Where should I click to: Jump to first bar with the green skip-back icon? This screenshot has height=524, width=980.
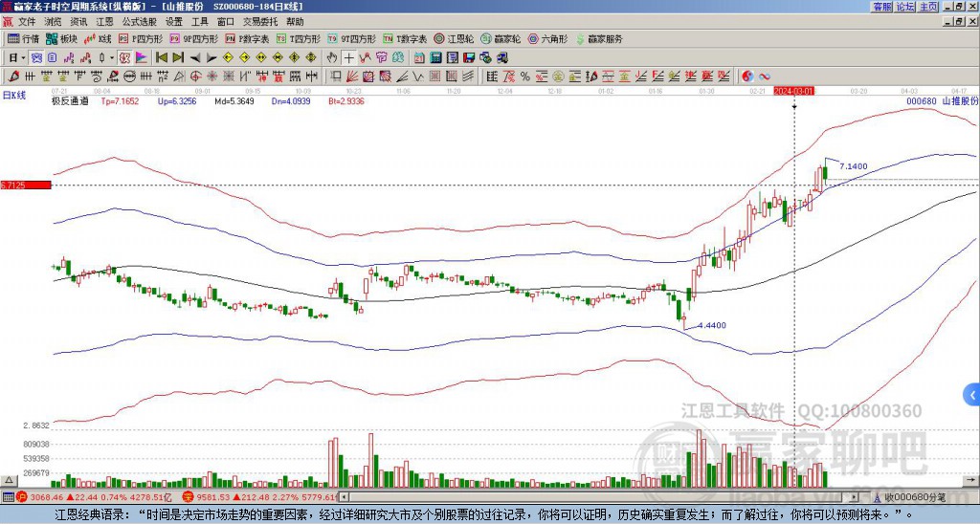162,58
